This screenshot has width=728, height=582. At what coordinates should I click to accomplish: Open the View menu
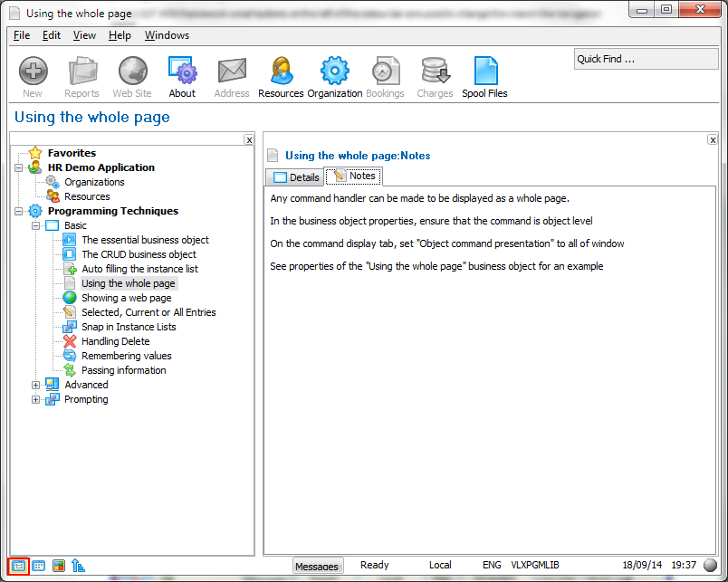coord(84,35)
